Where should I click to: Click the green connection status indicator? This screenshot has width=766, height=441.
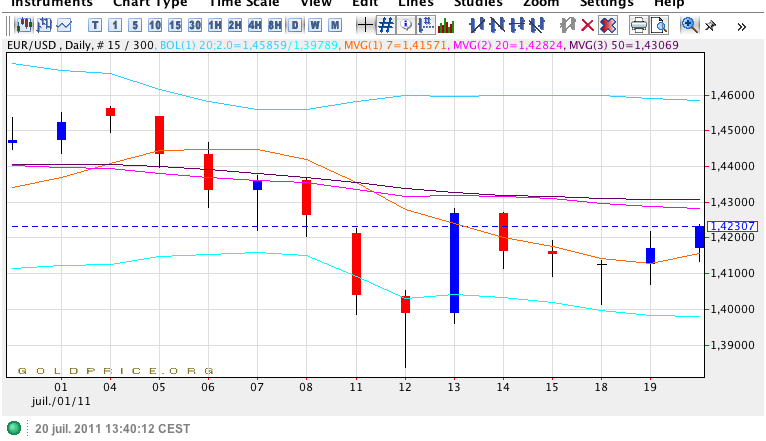pos(13,428)
